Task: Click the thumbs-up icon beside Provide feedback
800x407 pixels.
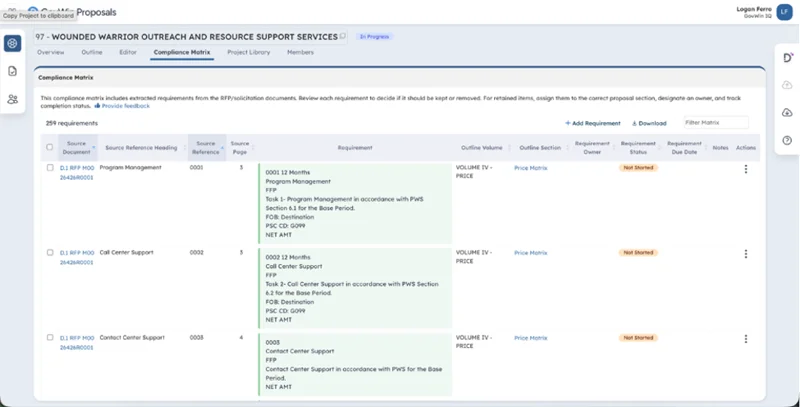Action: tap(97, 106)
